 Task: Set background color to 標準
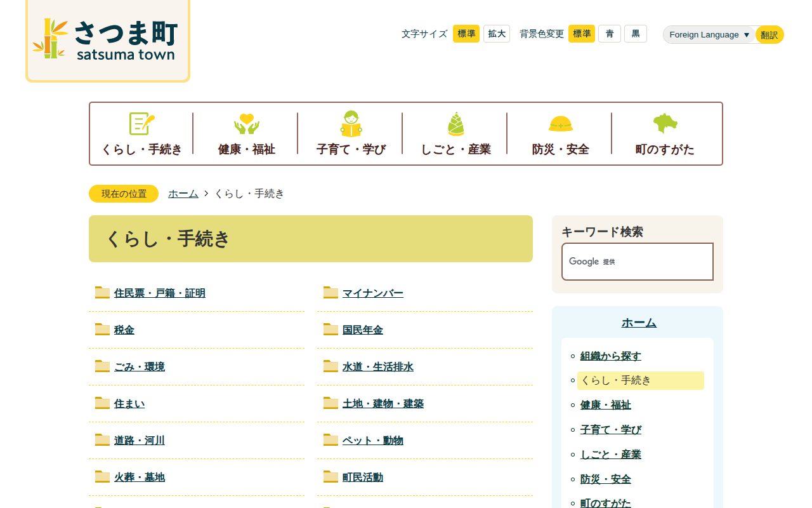click(x=582, y=34)
